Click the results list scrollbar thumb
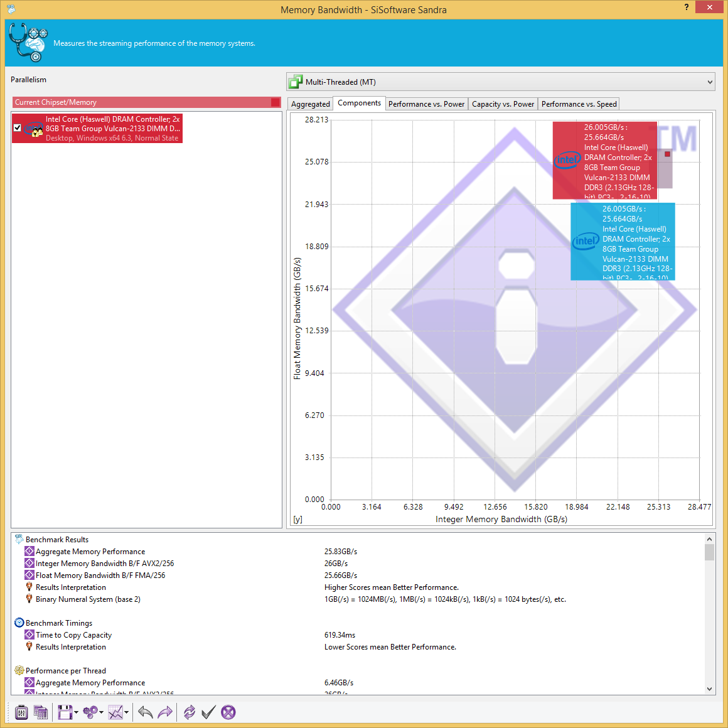The height and width of the screenshot is (728, 728). [x=709, y=552]
